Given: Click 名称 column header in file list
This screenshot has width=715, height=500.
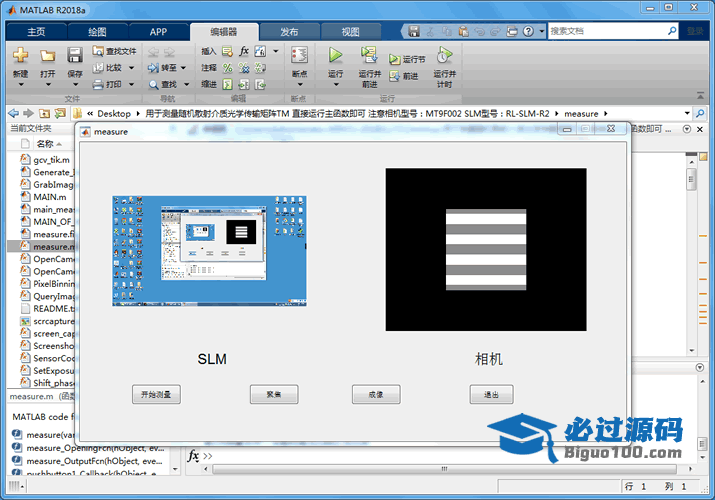Looking at the screenshot, I should point(45,144).
